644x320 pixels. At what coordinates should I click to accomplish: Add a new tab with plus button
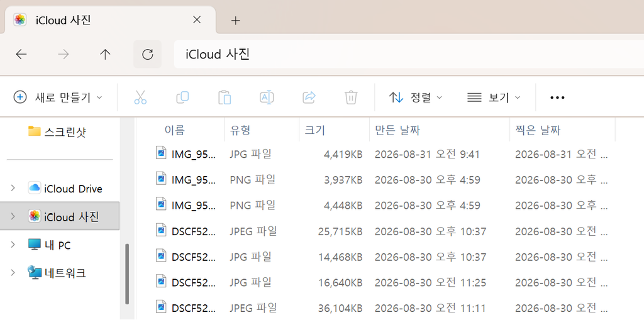[x=235, y=21]
